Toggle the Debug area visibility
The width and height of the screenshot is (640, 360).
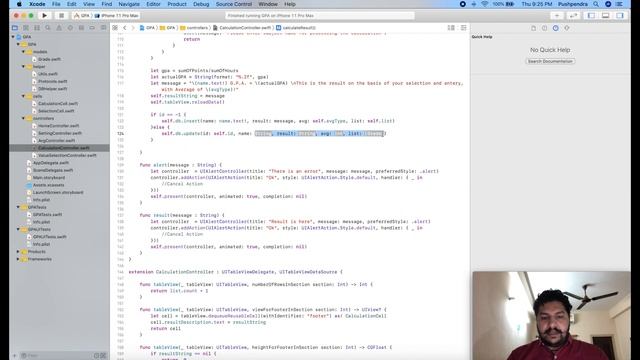605,16
